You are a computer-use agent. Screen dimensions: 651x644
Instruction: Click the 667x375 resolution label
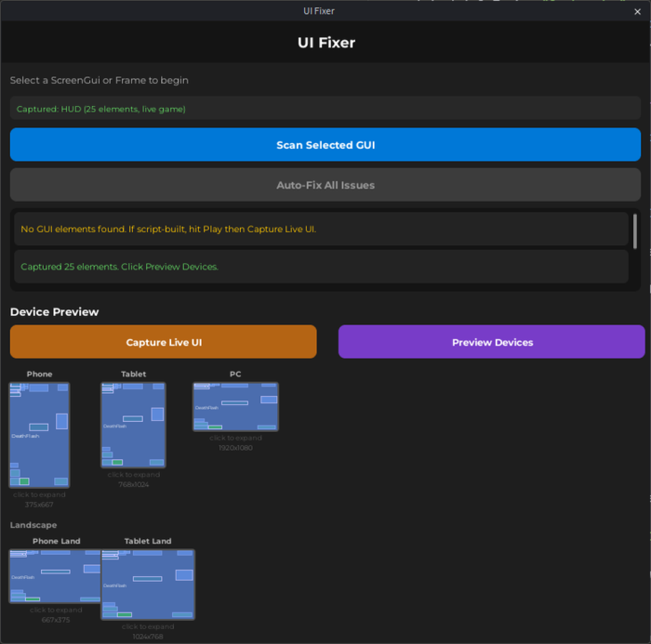(x=56, y=620)
